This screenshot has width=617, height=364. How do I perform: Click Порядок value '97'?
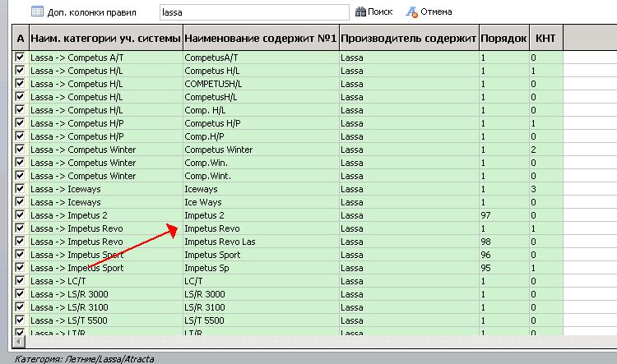(485, 215)
